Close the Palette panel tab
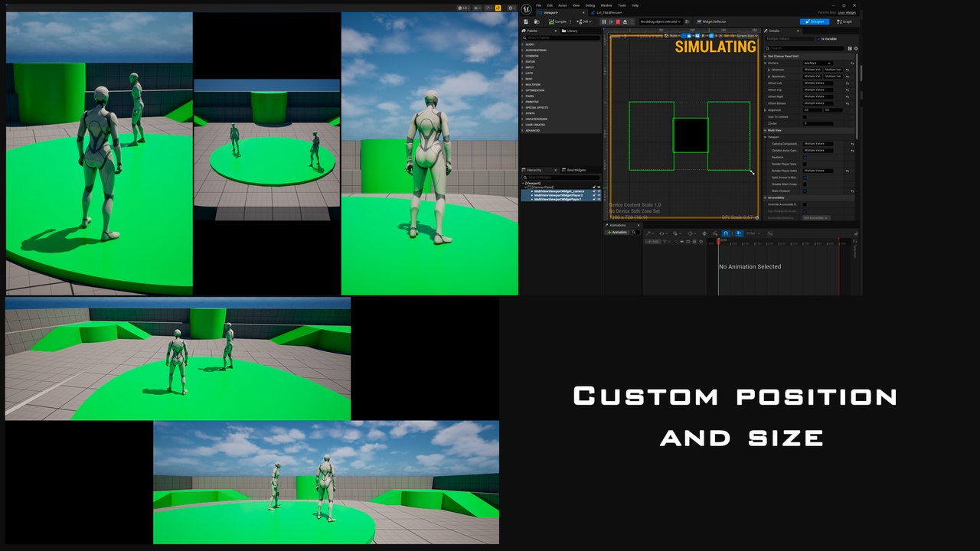Screen dimensions: 980x551 click(x=555, y=31)
